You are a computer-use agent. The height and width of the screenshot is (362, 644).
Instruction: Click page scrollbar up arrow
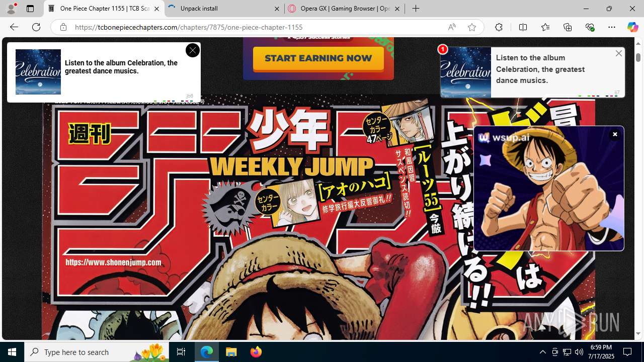[x=638, y=44]
